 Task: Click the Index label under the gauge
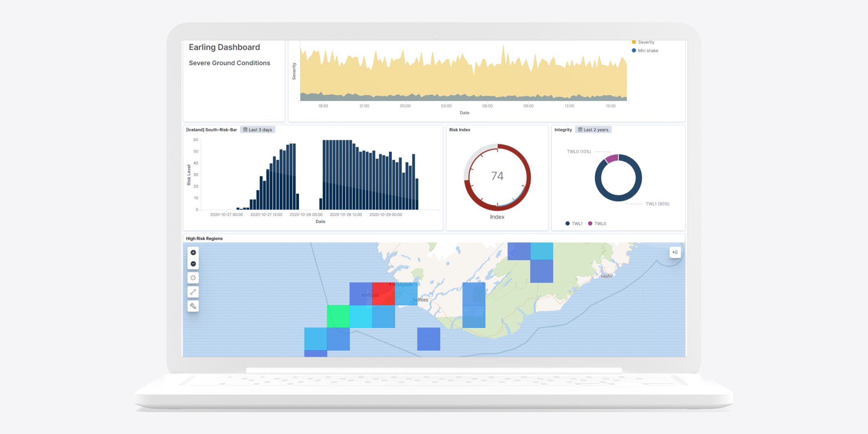(497, 217)
